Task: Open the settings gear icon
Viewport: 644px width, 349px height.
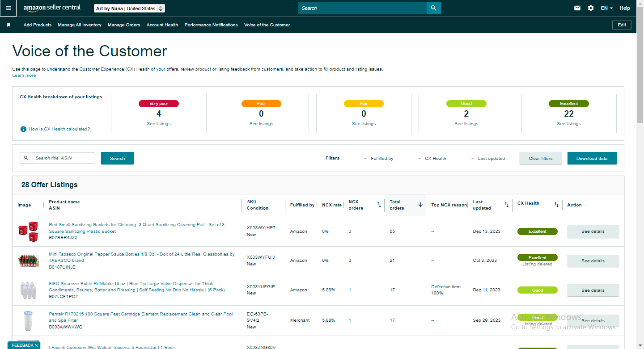Action: (591, 8)
